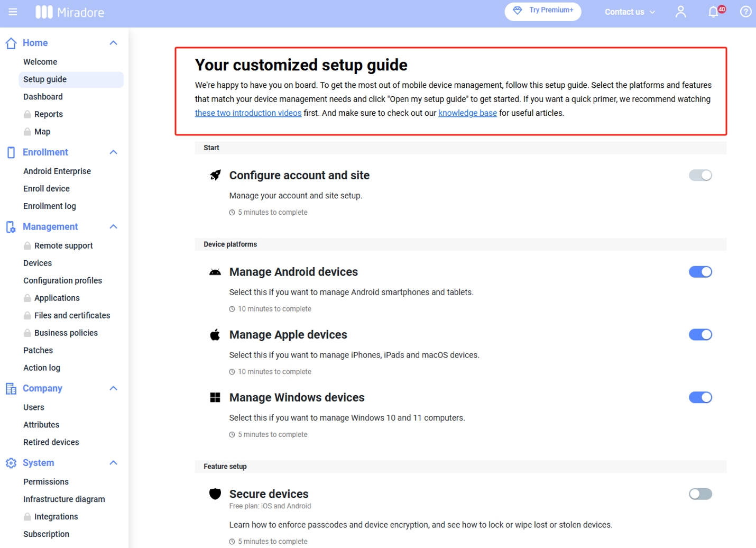
Task: Collapse the Management section chevron
Action: coord(113,227)
